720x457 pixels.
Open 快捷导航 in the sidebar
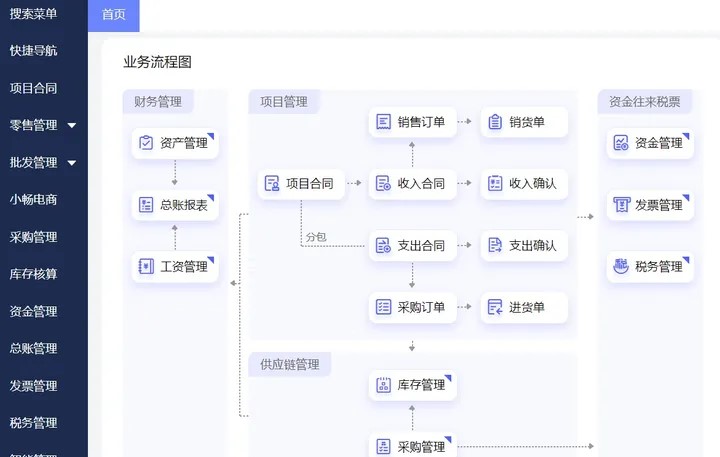(34, 51)
